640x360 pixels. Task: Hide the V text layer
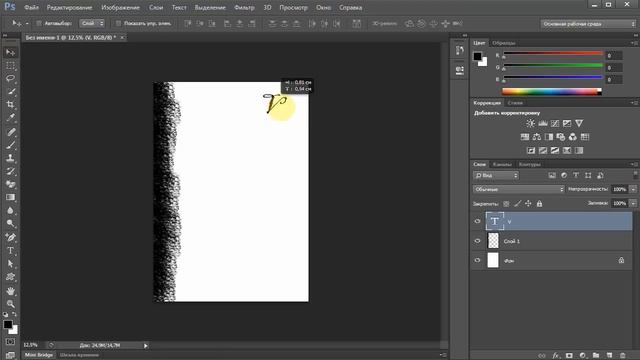click(477, 221)
